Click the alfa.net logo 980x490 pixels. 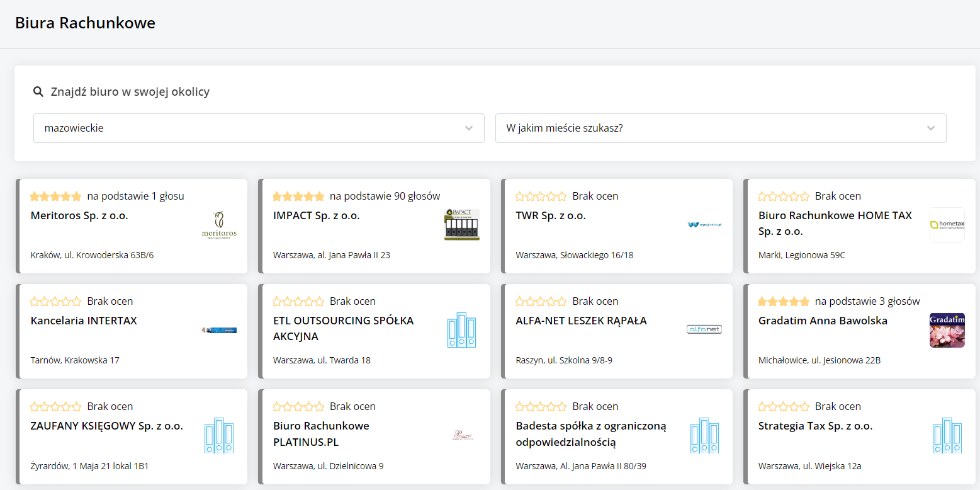click(704, 329)
